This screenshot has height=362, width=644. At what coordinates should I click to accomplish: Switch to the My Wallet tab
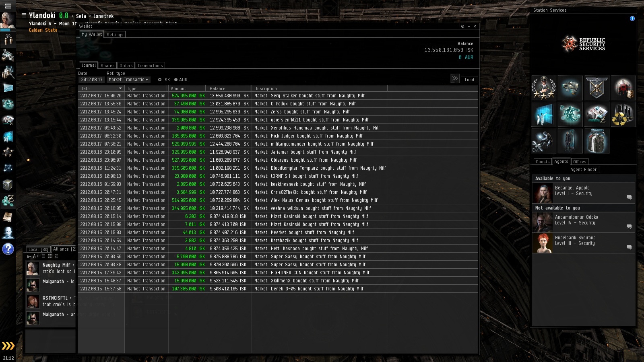[92, 35]
